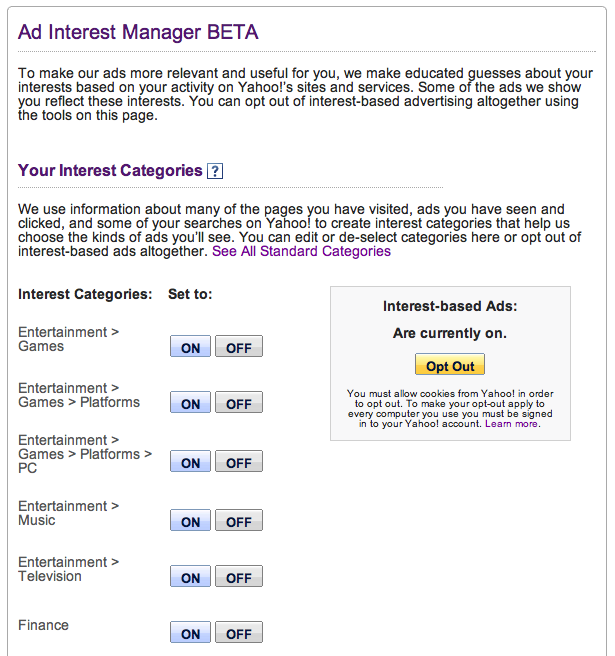Screen dimensions: 615x656
Task: Switch Finance category ON
Action: (190, 634)
